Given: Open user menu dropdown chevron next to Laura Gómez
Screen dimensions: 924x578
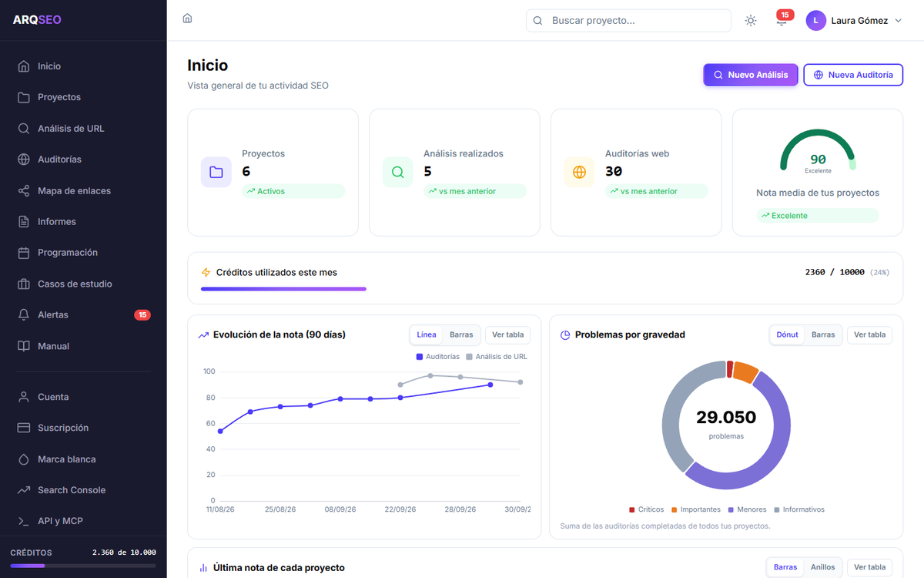Looking at the screenshot, I should tap(898, 21).
